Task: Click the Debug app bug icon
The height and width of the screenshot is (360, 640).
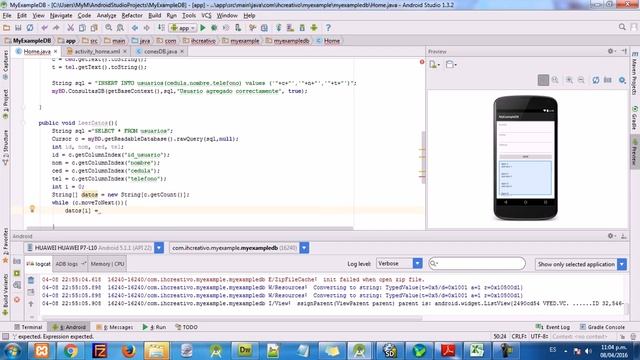Action: (214, 28)
